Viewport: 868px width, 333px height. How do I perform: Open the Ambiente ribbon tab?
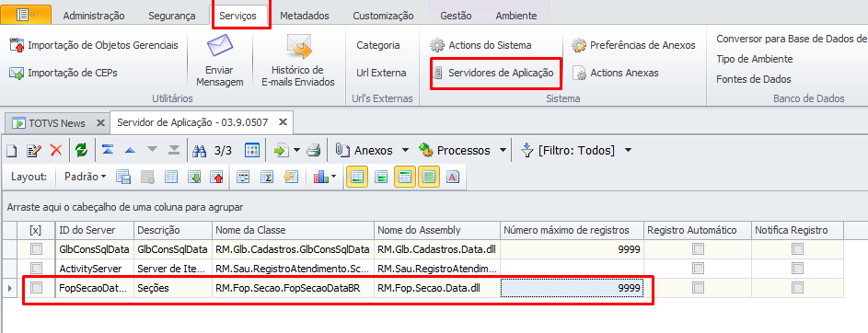515,16
